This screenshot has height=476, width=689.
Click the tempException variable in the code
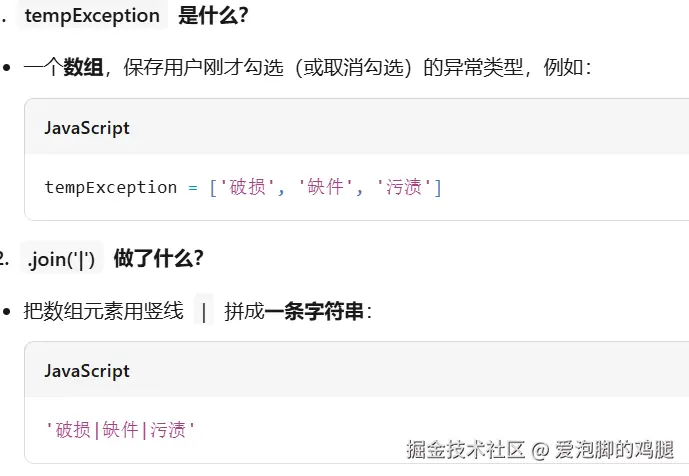click(111, 187)
